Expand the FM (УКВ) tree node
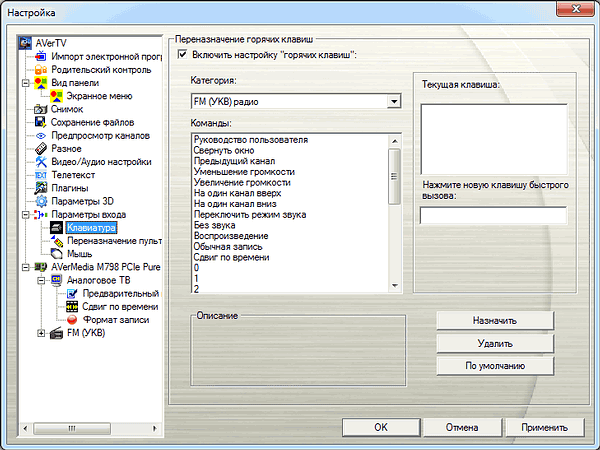Viewport: 600px width, 450px height. point(41,333)
